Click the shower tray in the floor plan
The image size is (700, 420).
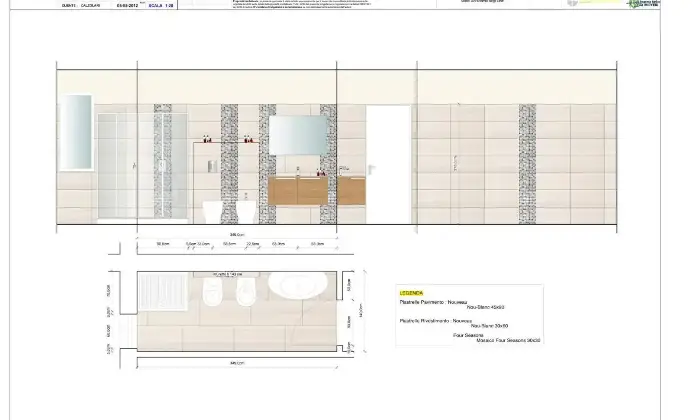tap(157, 293)
